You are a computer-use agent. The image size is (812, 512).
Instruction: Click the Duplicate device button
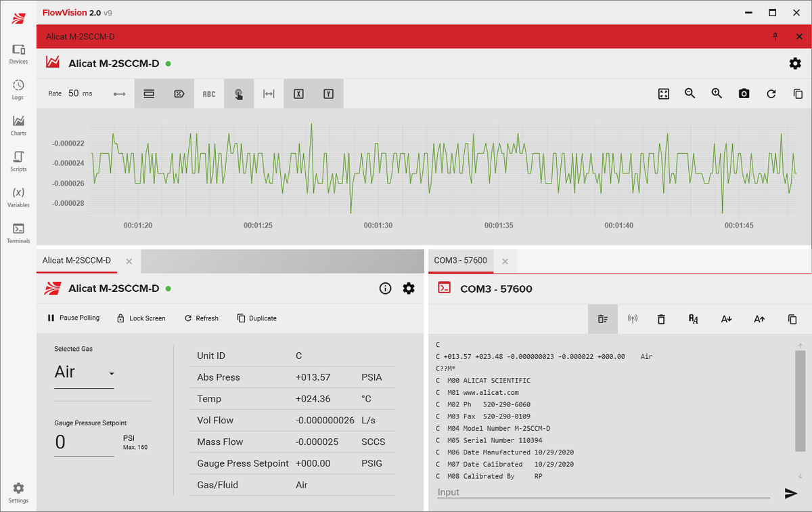click(256, 318)
